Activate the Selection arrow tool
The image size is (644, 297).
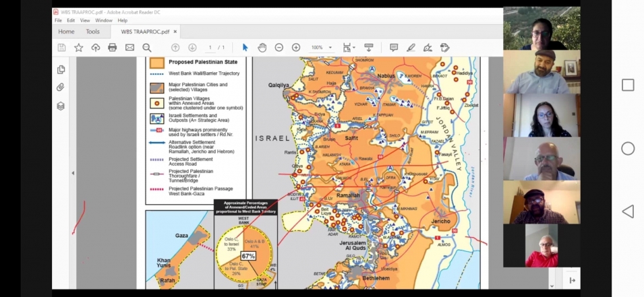tap(245, 48)
